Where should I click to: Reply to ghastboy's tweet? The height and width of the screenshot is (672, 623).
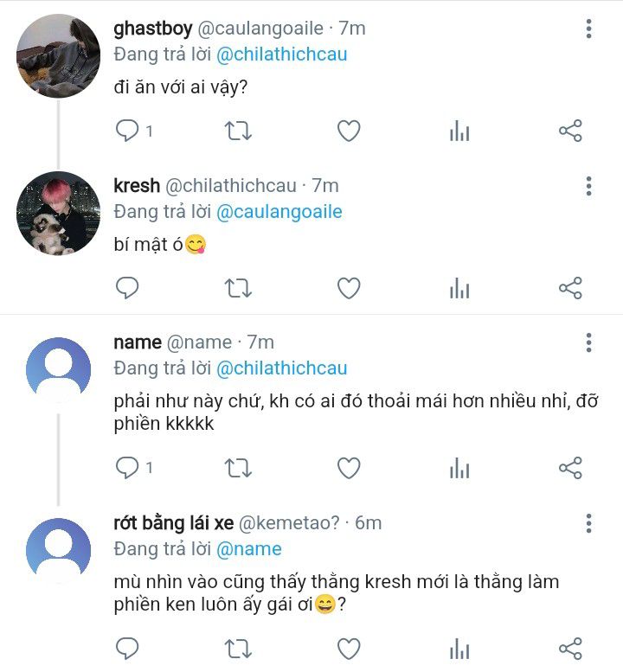click(x=127, y=131)
